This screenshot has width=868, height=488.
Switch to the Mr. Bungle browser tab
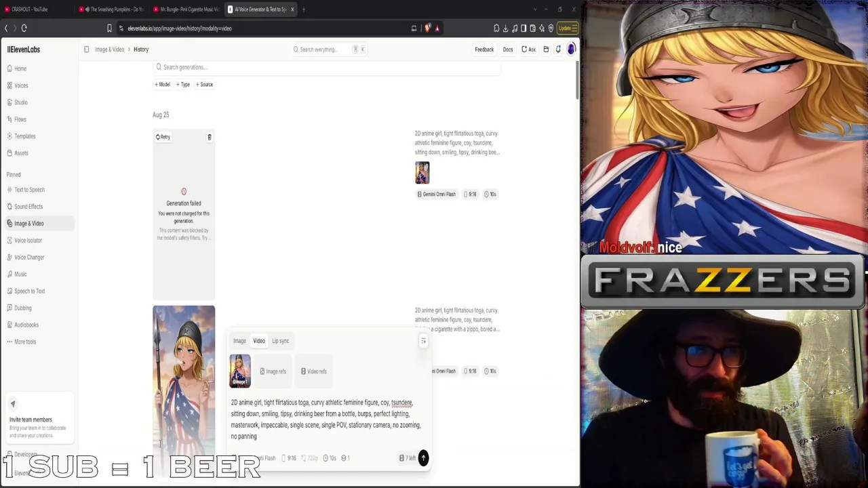pos(186,9)
